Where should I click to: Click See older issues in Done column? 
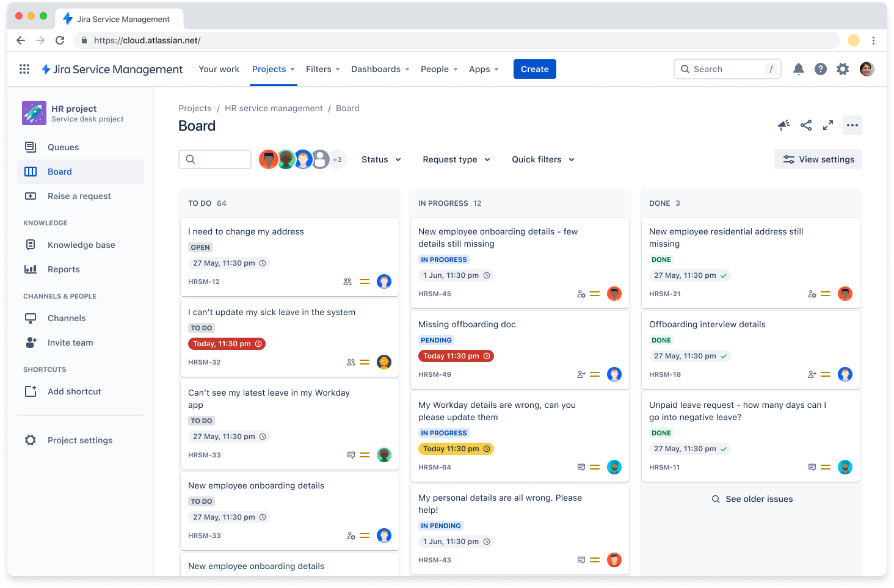(752, 498)
